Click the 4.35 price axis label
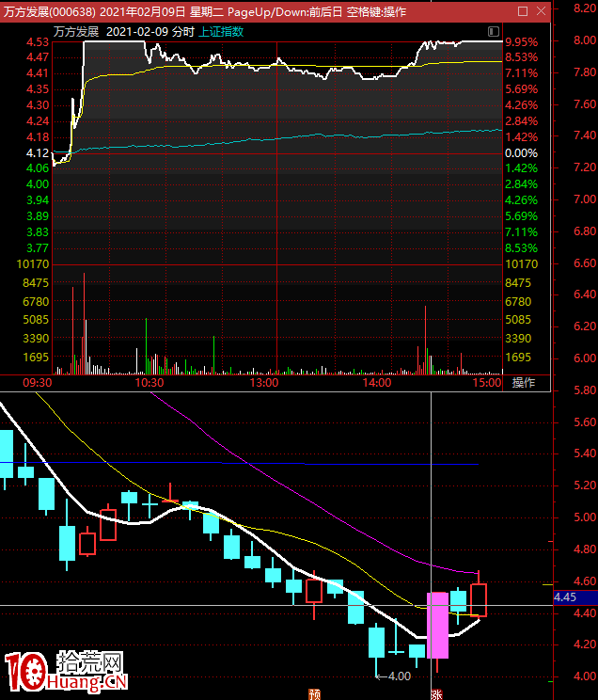The width and height of the screenshot is (598, 700). coord(38,89)
